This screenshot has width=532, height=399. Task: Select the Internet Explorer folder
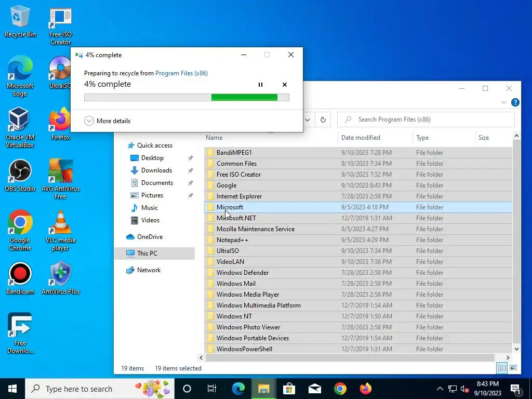click(358, 196)
